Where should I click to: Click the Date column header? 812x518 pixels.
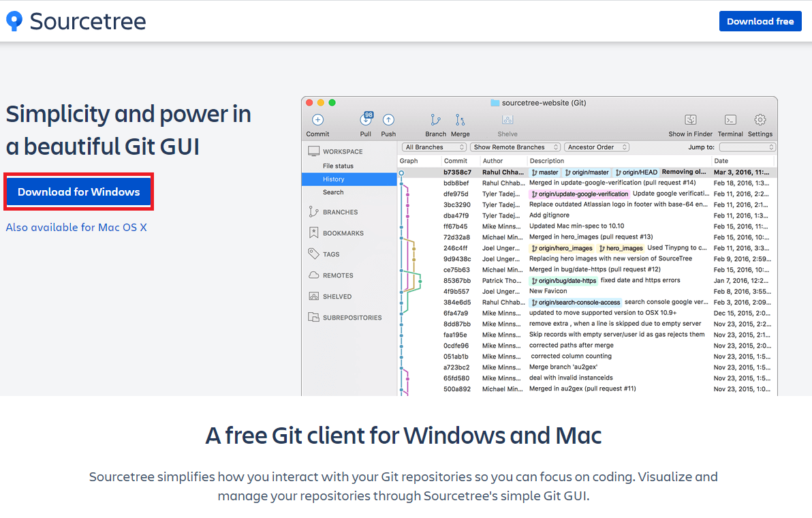coord(721,161)
